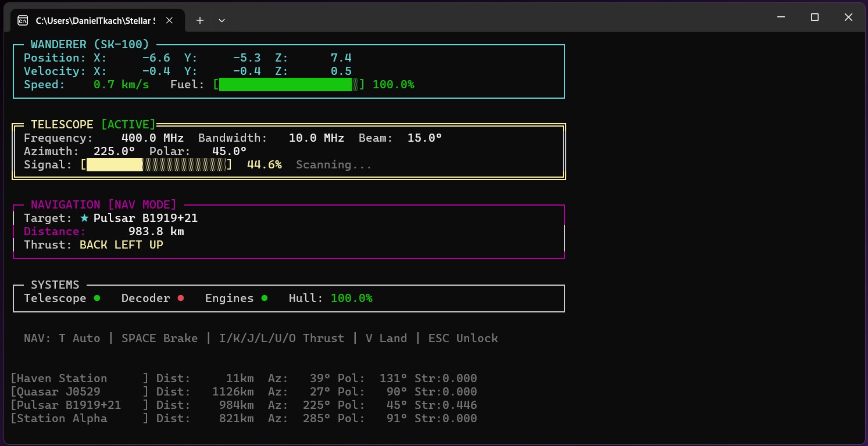Select the C:\Users\DanielTkach tab
868x446 pixels.
point(96,20)
